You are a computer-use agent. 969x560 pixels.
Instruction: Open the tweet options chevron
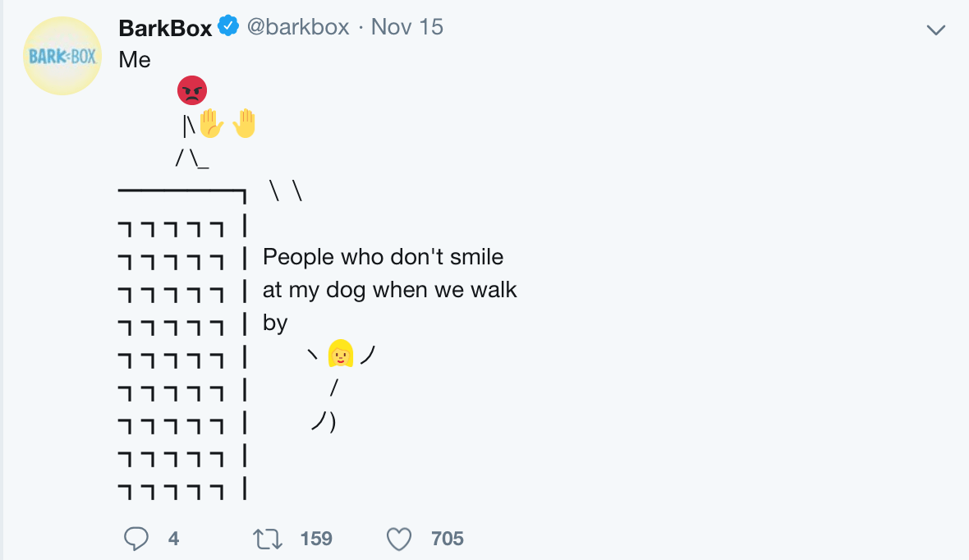pos(935,29)
